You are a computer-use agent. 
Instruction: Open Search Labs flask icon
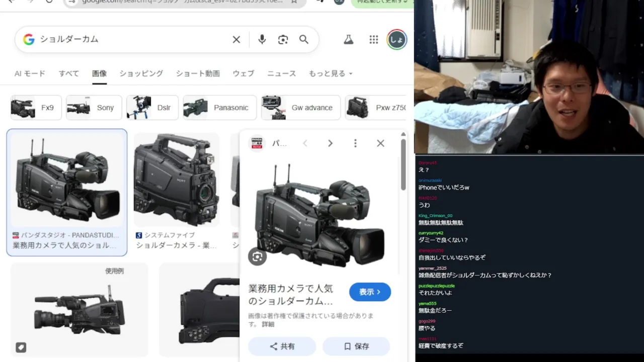pyautogui.click(x=349, y=40)
